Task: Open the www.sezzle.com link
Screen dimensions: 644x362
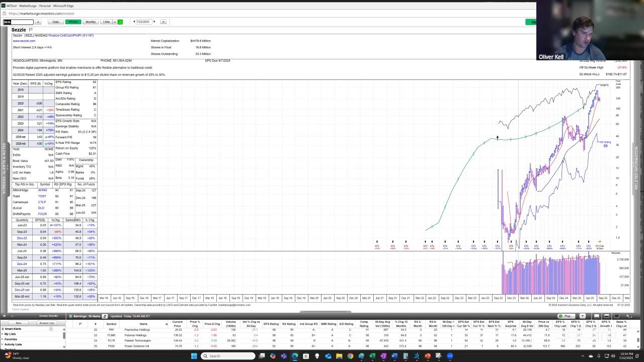Action: pyautogui.click(x=24, y=41)
